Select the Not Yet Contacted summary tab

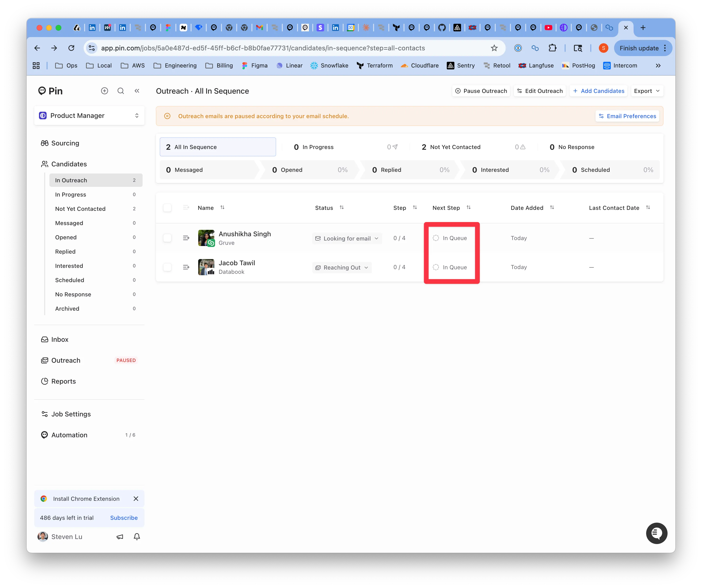(x=474, y=147)
